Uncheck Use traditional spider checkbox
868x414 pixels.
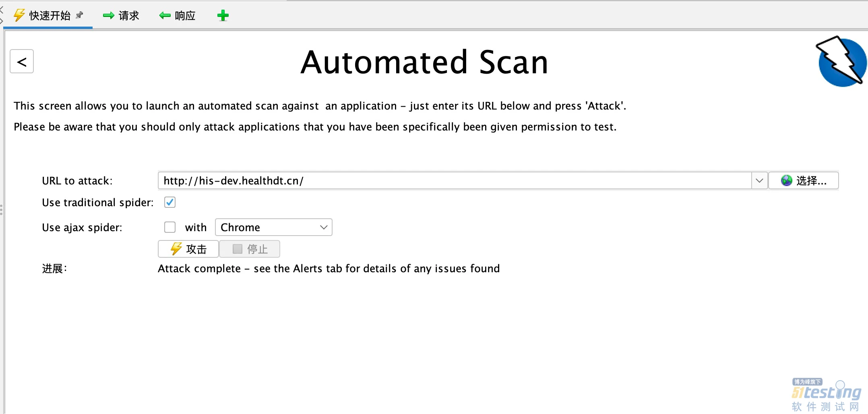[x=170, y=202]
